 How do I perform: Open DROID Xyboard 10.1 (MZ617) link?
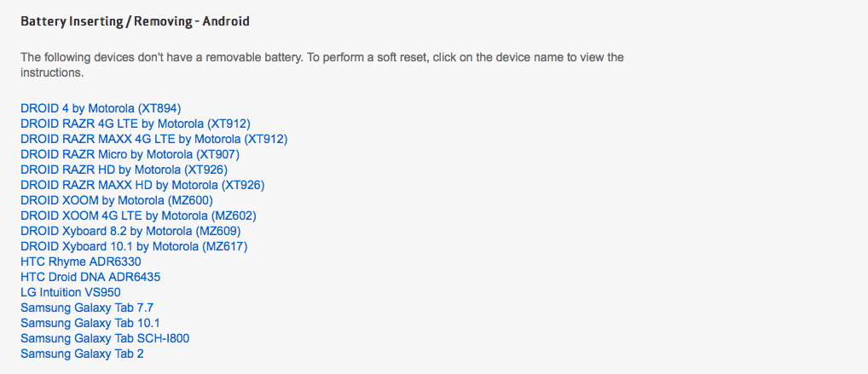134,246
